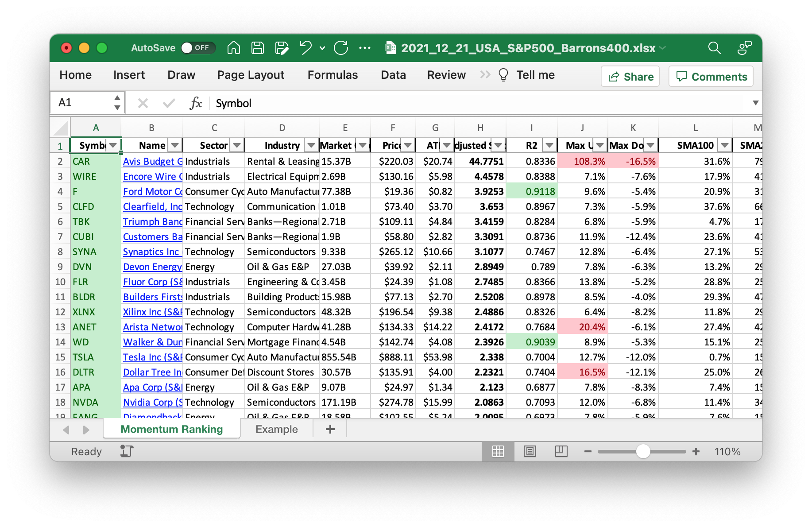Viewport: 812px width, 527px height.
Task: Open the Avis Budget hyperlink
Action: click(x=153, y=161)
